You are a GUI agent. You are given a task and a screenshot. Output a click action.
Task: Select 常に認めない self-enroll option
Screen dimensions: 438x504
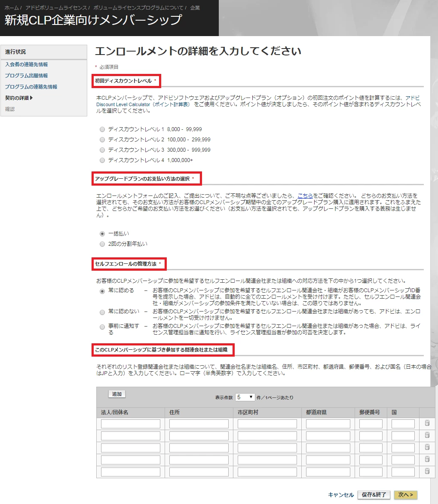click(102, 312)
